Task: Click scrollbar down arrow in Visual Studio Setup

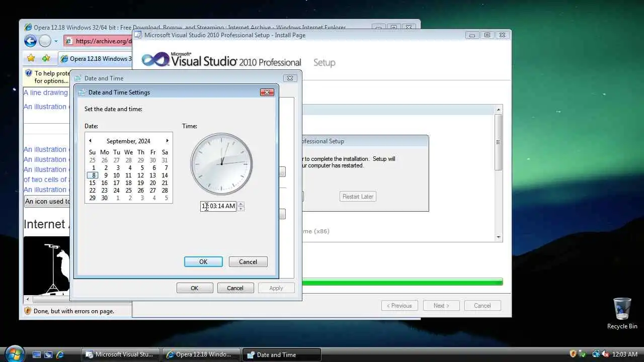Action: coord(499,237)
